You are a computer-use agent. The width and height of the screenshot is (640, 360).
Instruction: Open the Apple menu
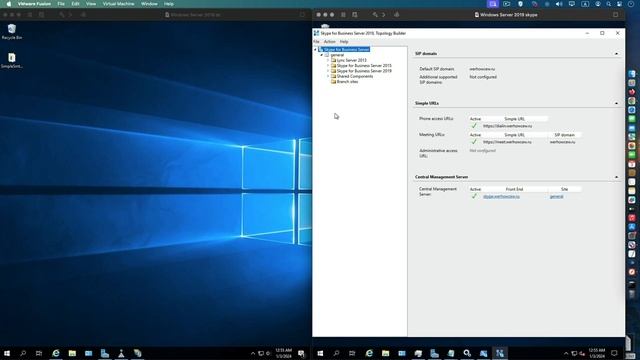pos(9,4)
